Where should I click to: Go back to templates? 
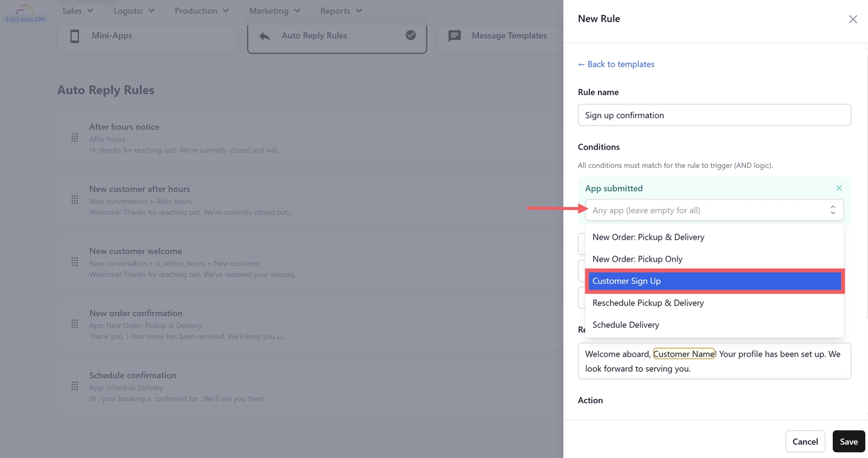coord(616,64)
